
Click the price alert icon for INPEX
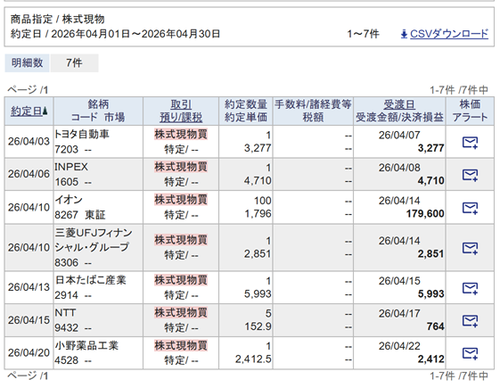(x=470, y=175)
